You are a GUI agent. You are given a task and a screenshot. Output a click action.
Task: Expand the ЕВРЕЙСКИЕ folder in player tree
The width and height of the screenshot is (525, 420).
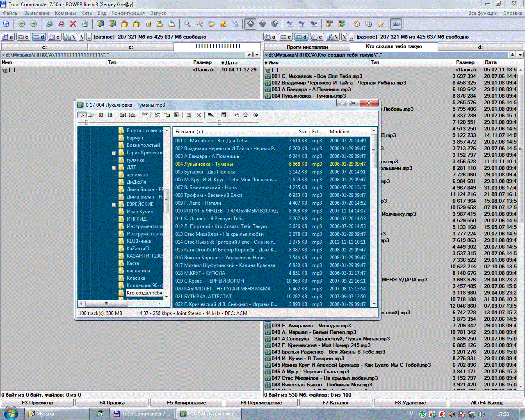point(114,205)
